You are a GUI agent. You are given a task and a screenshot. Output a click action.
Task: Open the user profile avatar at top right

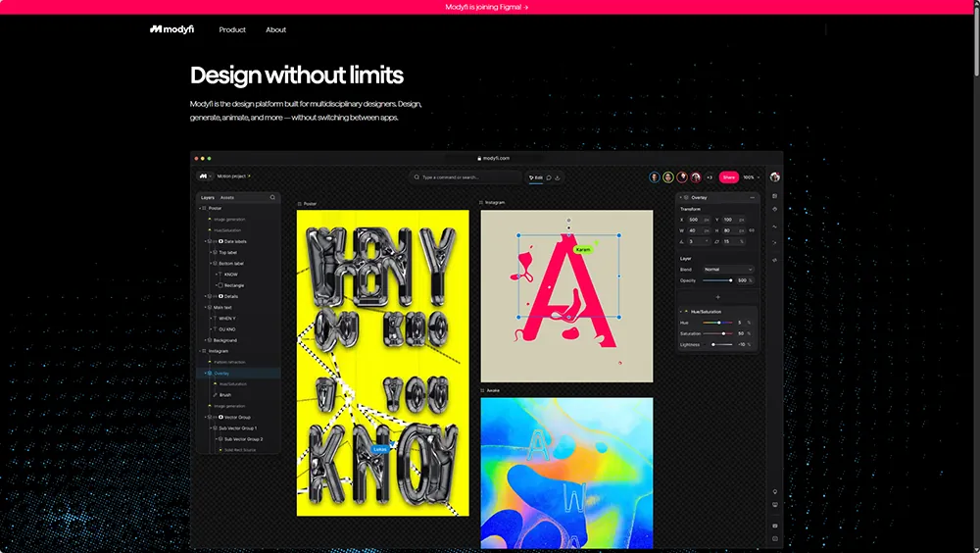tap(775, 177)
